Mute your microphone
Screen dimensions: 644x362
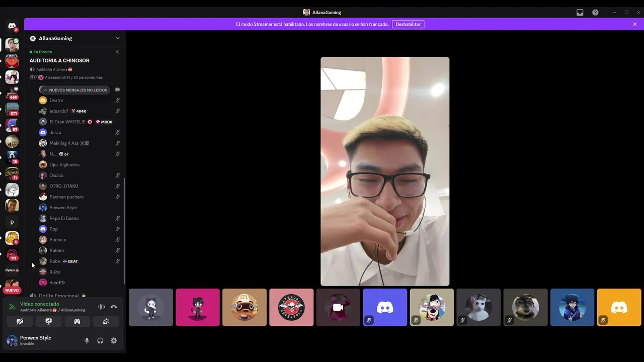[87, 340]
